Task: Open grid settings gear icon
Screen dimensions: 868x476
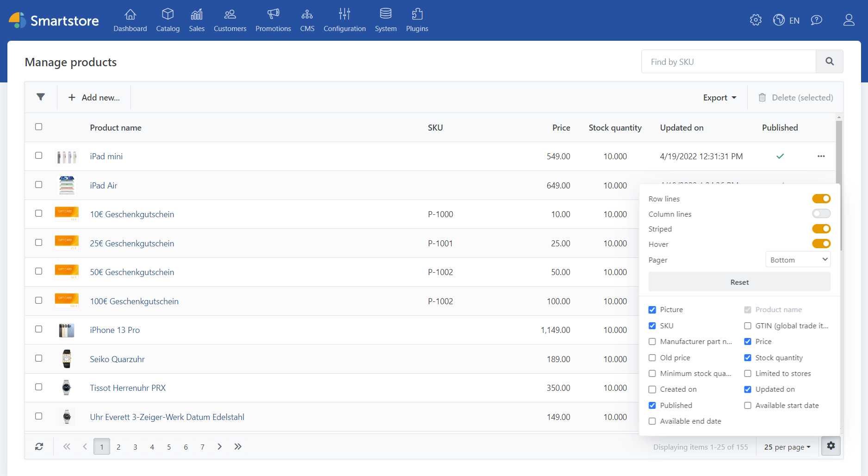Action: [831, 446]
